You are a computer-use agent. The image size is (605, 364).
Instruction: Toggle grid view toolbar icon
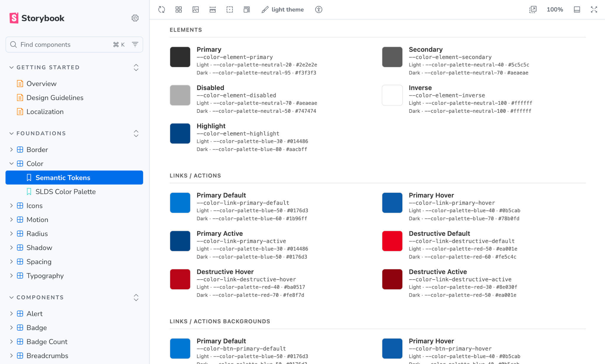click(178, 9)
